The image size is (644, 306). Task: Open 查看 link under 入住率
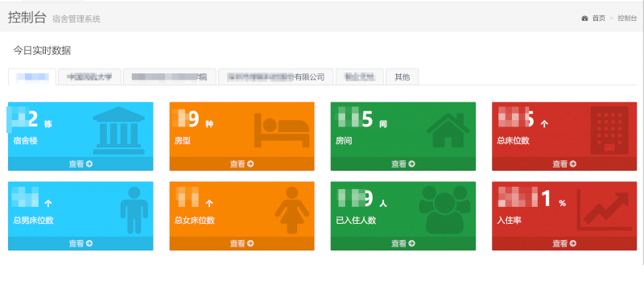pos(564,243)
